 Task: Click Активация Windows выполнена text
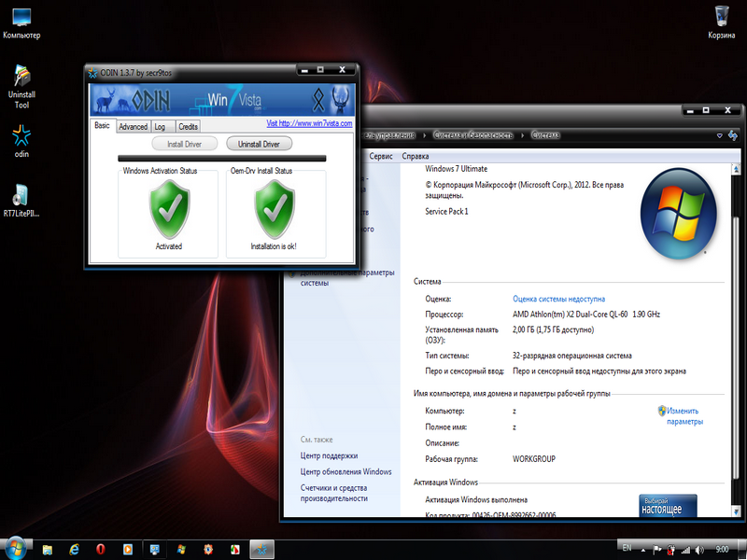(x=476, y=500)
